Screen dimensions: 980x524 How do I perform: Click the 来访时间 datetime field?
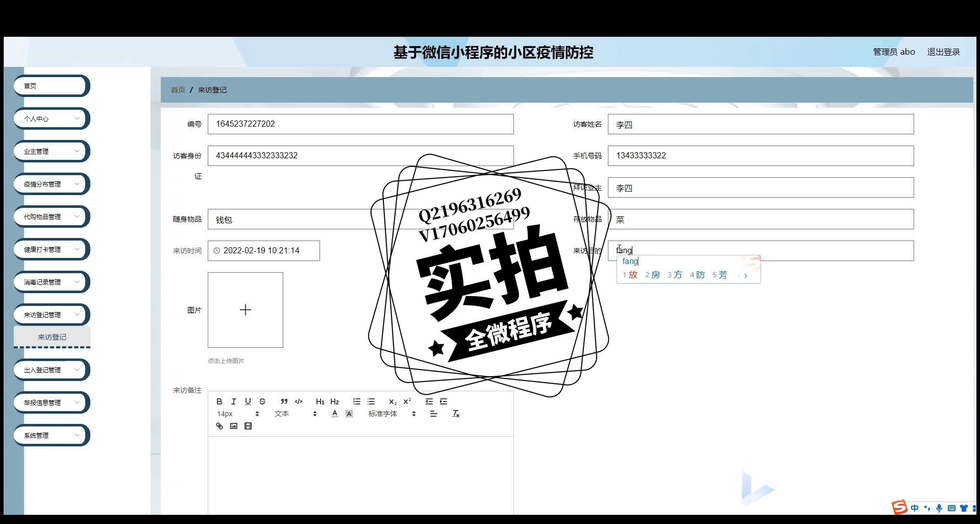click(264, 251)
